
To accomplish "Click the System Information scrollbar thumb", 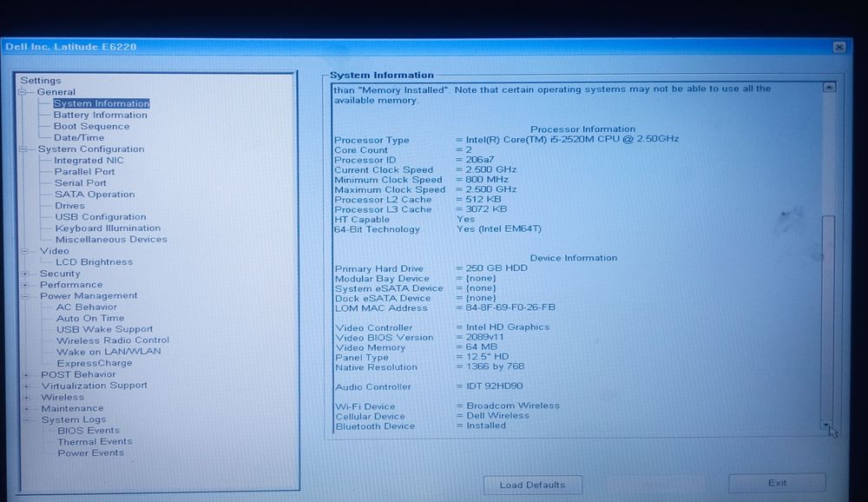I will (x=828, y=317).
